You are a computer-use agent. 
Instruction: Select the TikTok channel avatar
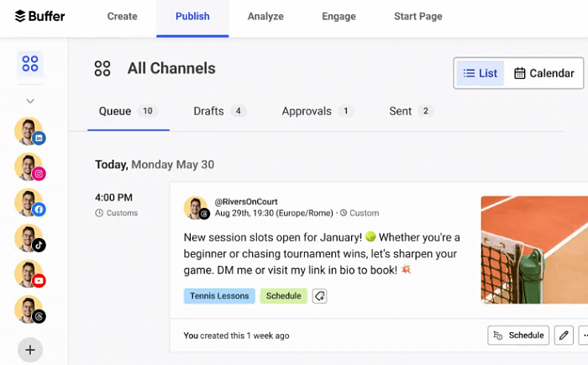(29, 239)
